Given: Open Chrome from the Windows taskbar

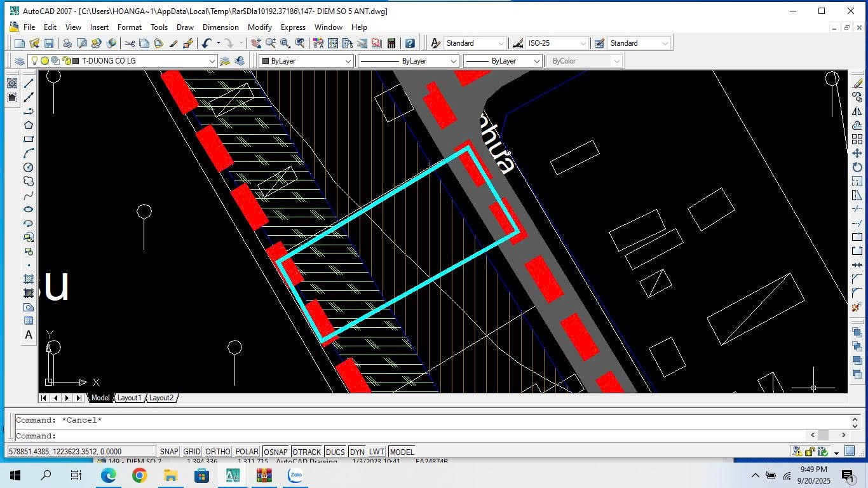Looking at the screenshot, I should click(x=139, y=475).
